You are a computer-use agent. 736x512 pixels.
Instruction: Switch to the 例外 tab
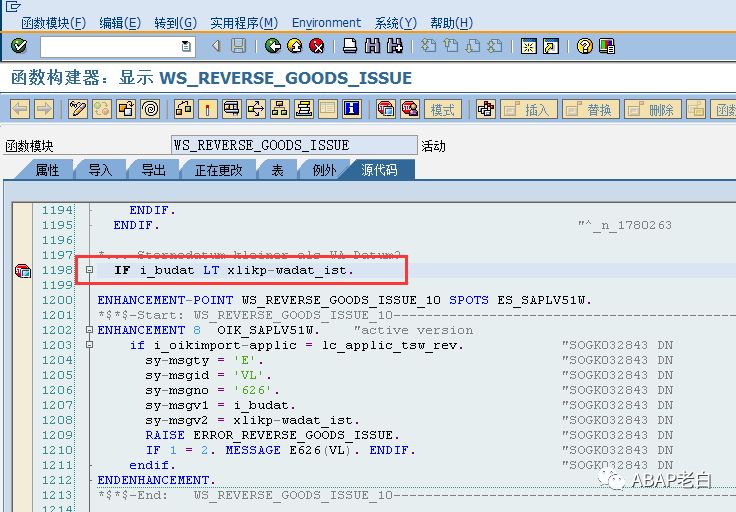(x=324, y=170)
